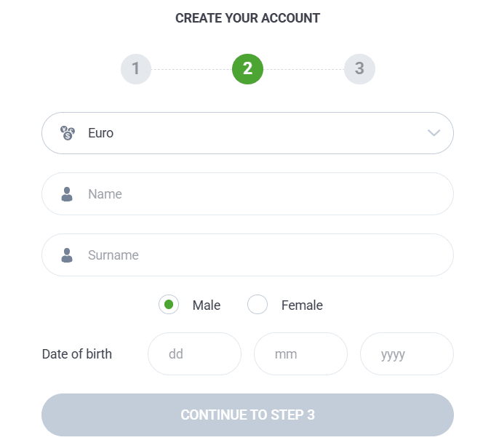The width and height of the screenshot is (499, 448).
Task: Select the Female radio button
Action: pos(258,305)
